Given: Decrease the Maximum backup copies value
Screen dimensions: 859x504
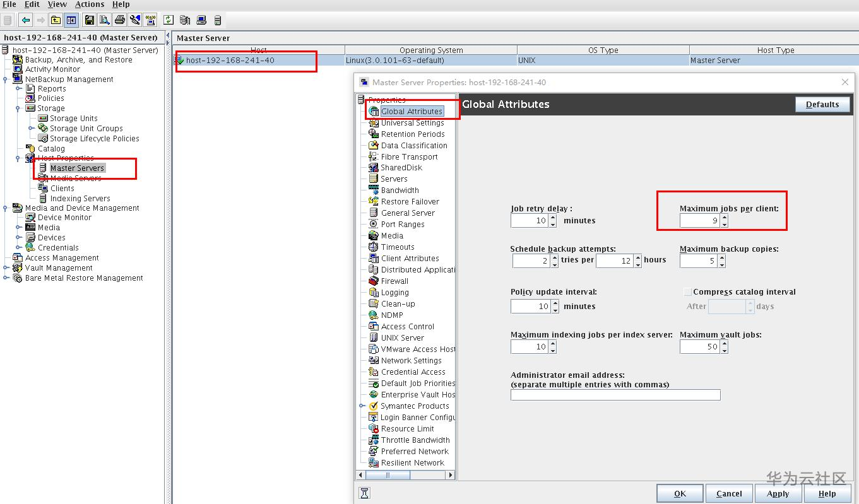Looking at the screenshot, I should click(722, 264).
